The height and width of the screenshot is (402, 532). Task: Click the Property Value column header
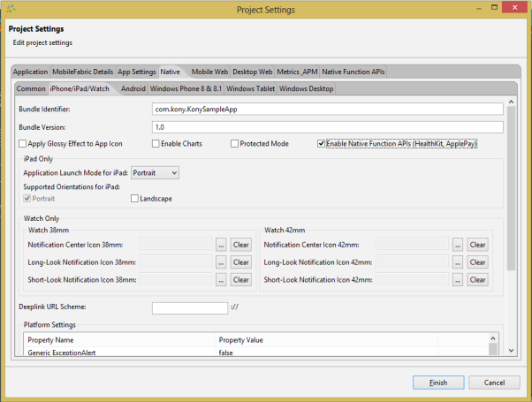point(326,340)
